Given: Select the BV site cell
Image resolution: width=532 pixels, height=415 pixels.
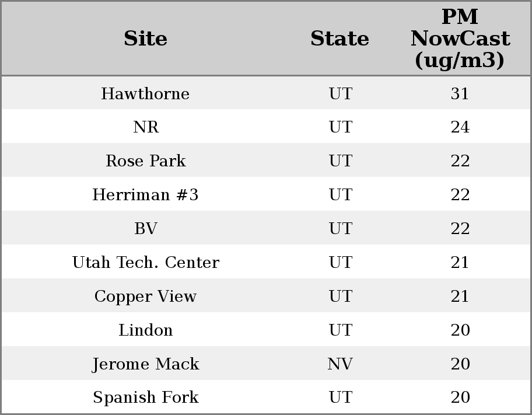Looking at the screenshot, I should click(145, 229).
